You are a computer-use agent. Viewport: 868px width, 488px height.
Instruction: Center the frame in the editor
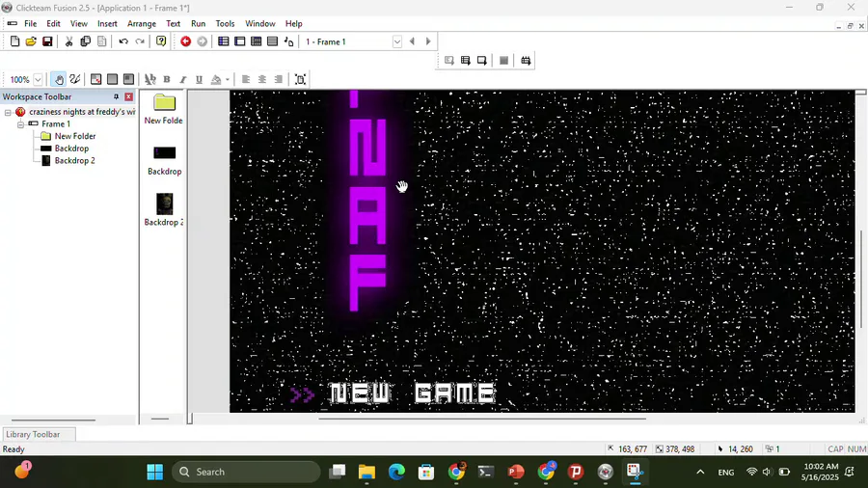tap(300, 79)
